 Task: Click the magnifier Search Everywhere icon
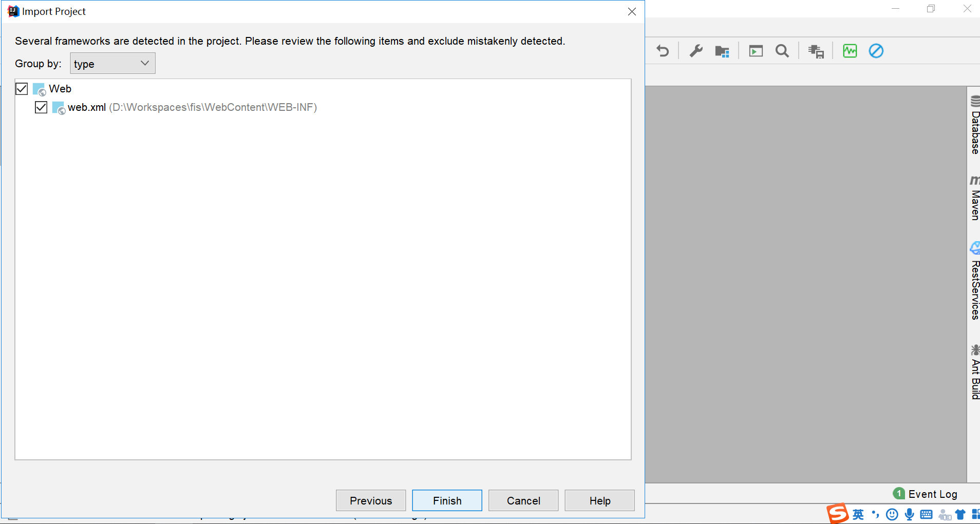point(782,51)
